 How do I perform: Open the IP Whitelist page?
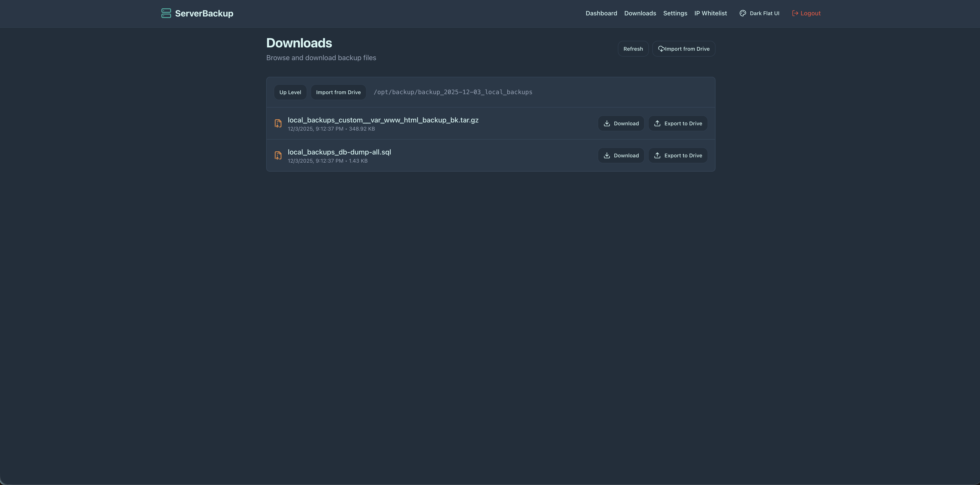(710, 13)
